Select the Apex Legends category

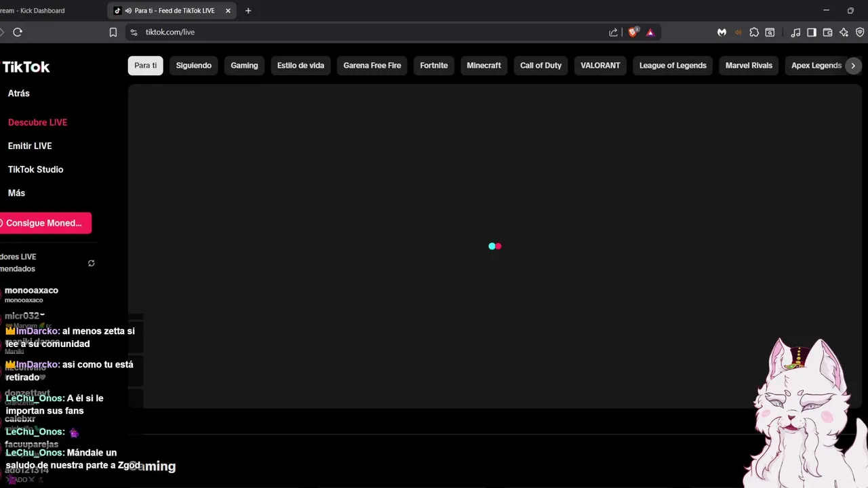(816, 65)
